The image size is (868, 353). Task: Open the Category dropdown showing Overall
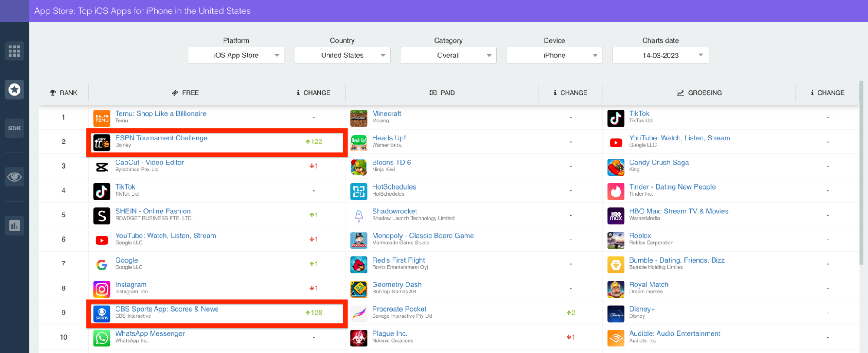coord(448,55)
